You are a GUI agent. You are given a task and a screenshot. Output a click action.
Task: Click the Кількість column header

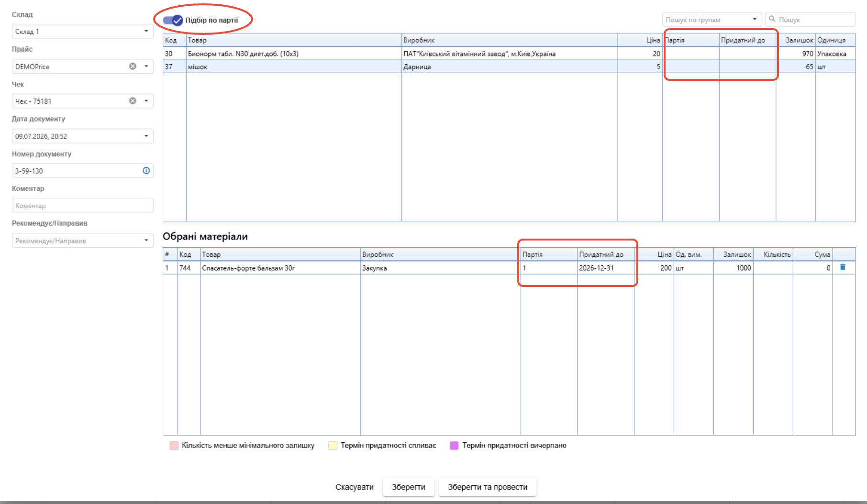coord(773,254)
